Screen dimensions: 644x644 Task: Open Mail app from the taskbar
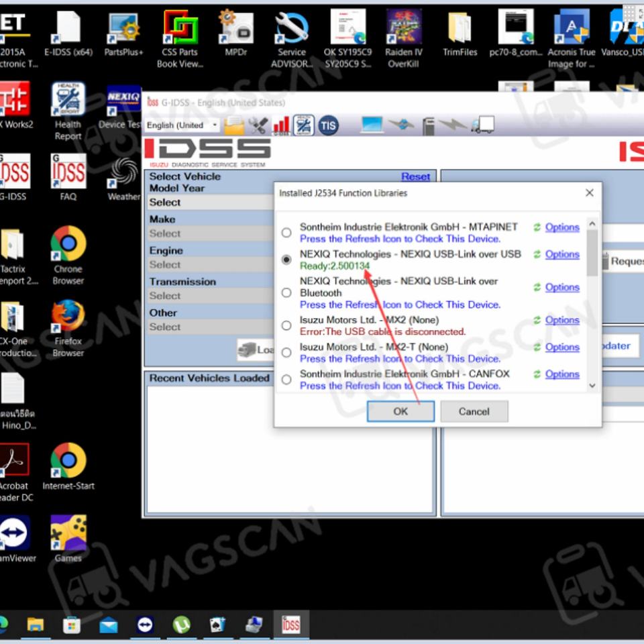pos(109,625)
